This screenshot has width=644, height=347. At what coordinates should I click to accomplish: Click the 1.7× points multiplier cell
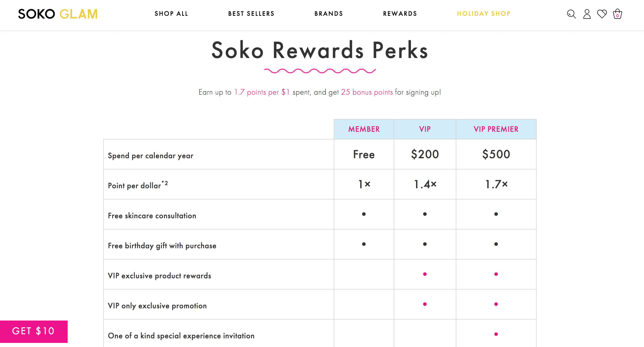[496, 184]
